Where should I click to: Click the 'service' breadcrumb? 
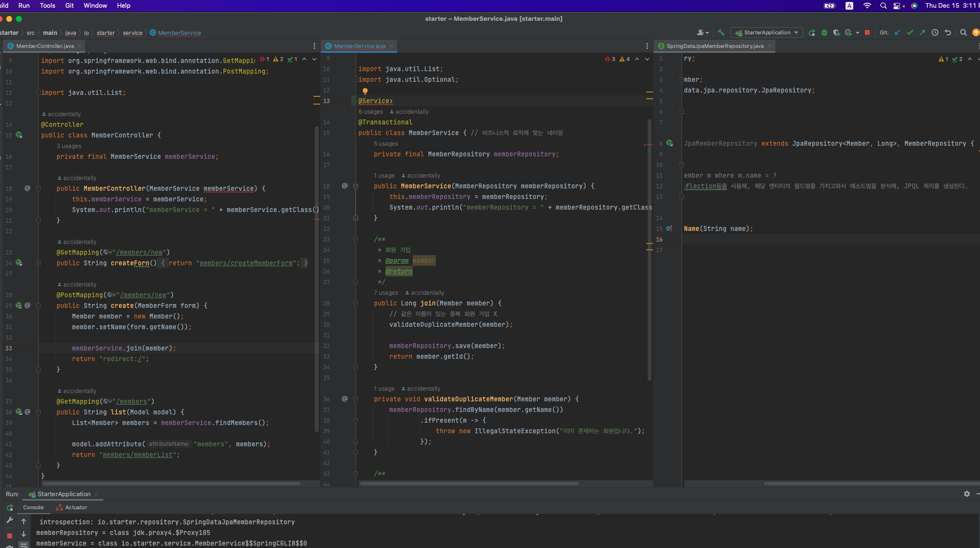pos(132,33)
